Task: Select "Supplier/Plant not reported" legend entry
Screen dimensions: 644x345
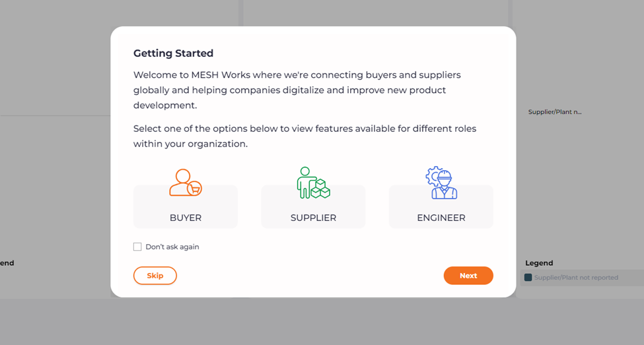Action: pyautogui.click(x=576, y=278)
